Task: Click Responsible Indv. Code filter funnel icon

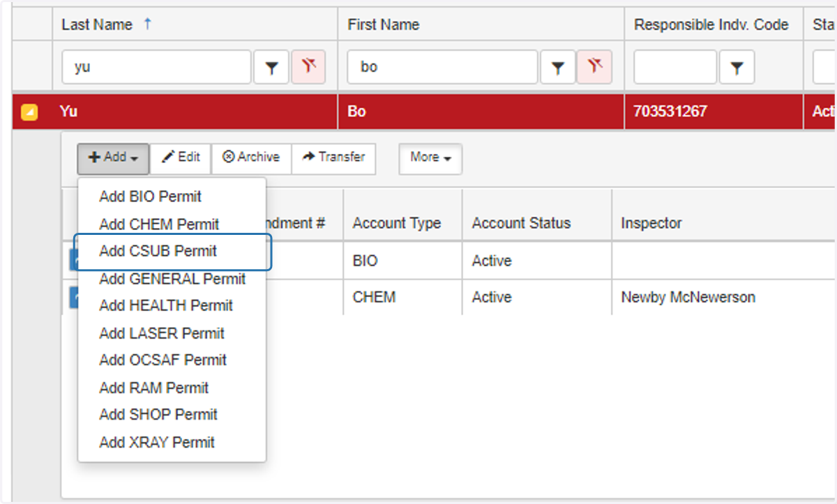Action: (x=737, y=67)
